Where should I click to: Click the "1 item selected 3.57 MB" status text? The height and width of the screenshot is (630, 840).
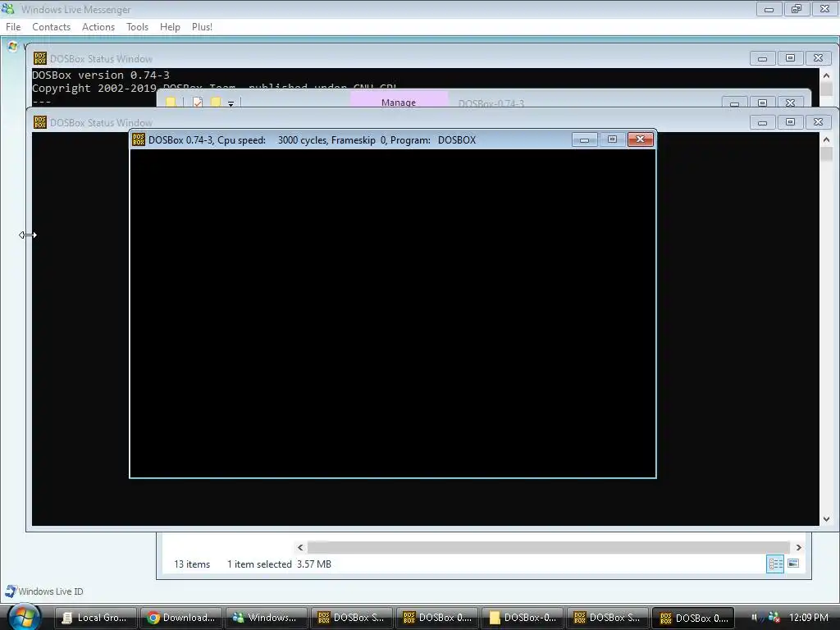click(x=279, y=564)
